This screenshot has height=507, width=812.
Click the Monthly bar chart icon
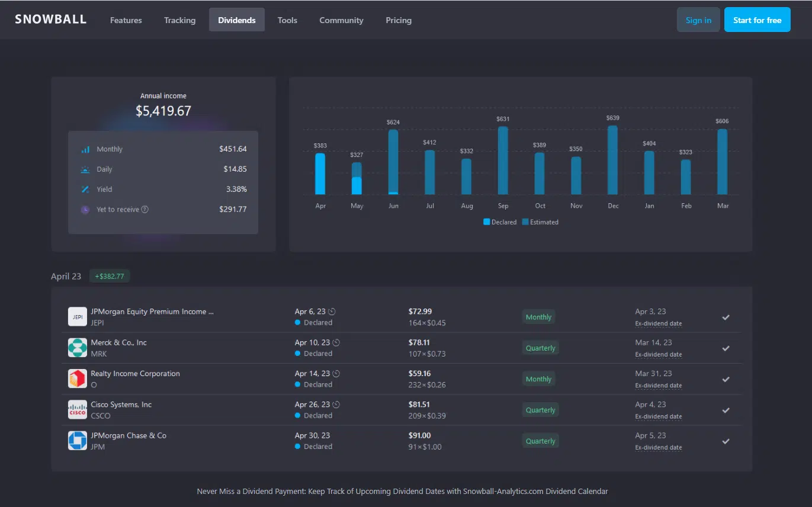point(85,149)
